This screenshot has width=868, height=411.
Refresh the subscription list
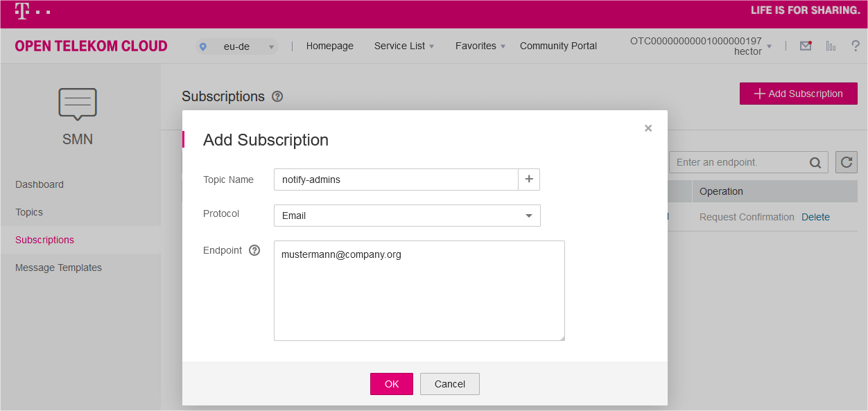846,162
